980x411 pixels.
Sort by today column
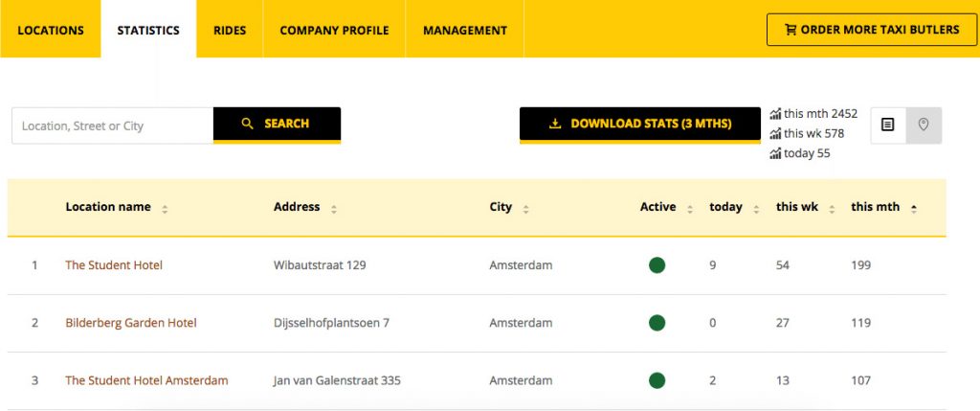[x=756, y=209]
